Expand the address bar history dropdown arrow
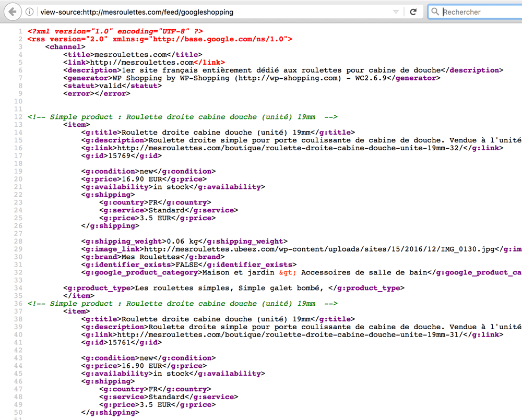Image resolution: width=522 pixels, height=420 pixels. tap(396, 11)
